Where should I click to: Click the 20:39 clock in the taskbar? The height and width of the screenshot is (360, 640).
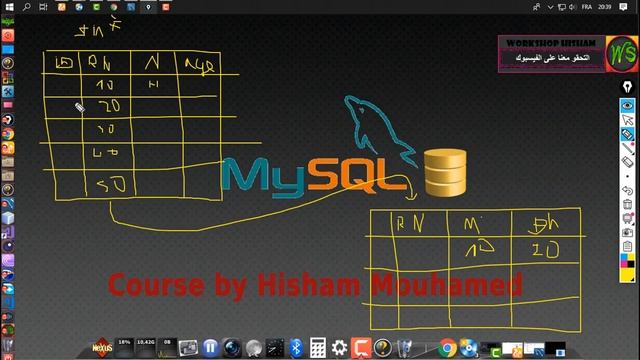[x=604, y=7]
